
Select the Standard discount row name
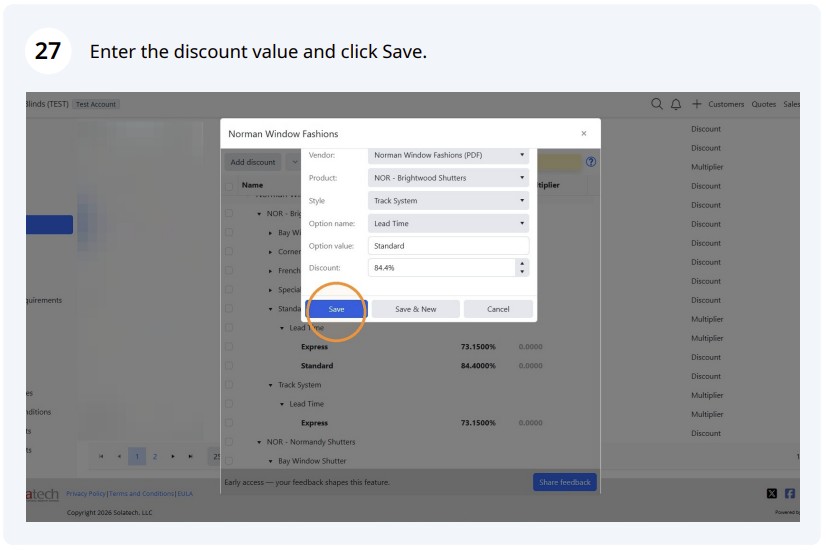point(316,365)
